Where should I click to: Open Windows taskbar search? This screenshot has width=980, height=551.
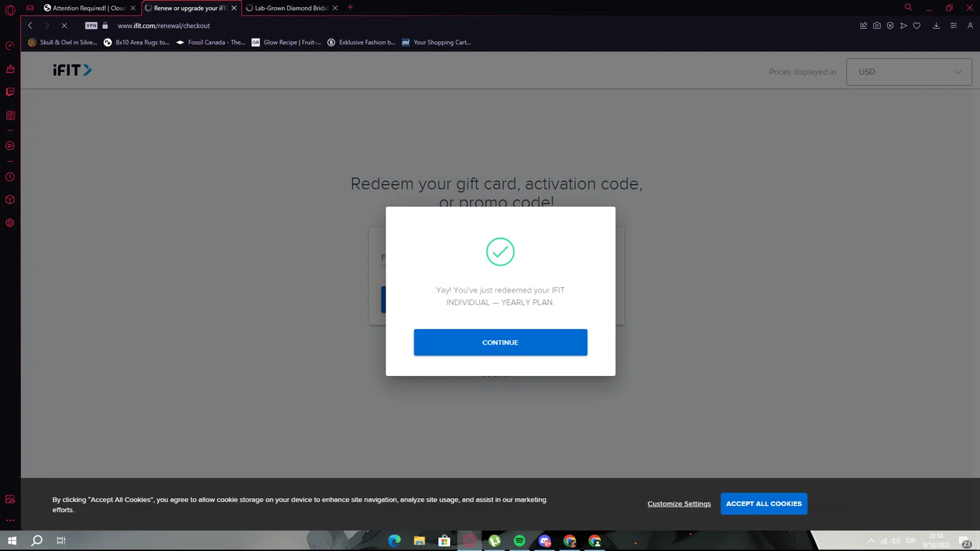[x=37, y=541]
